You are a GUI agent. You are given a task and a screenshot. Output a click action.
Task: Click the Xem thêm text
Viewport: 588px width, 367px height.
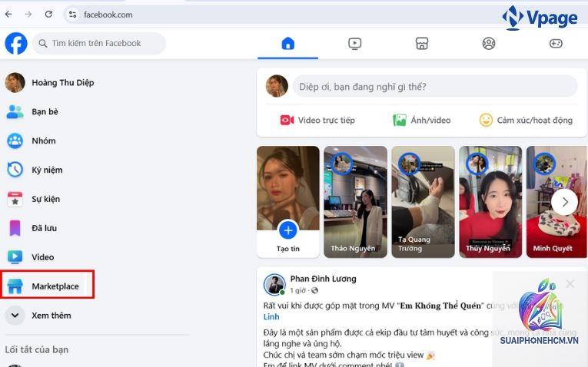[x=51, y=316]
